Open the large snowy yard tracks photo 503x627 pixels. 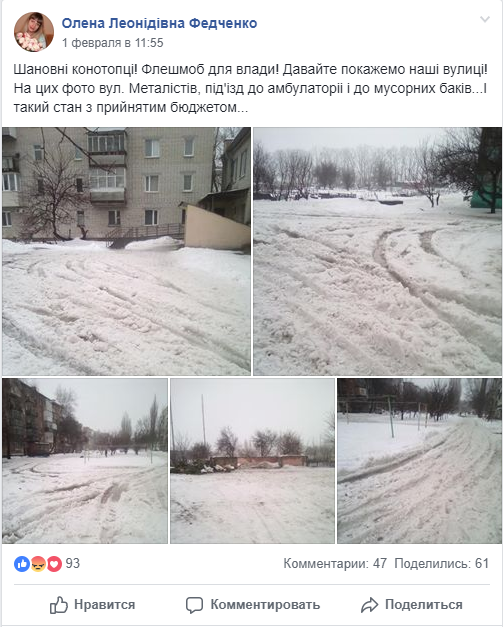pyautogui.click(x=377, y=251)
